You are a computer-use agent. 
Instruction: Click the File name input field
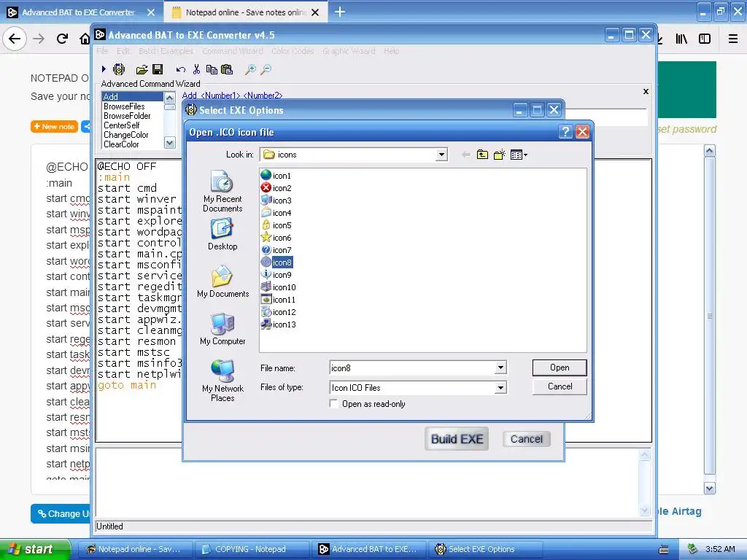pos(413,367)
